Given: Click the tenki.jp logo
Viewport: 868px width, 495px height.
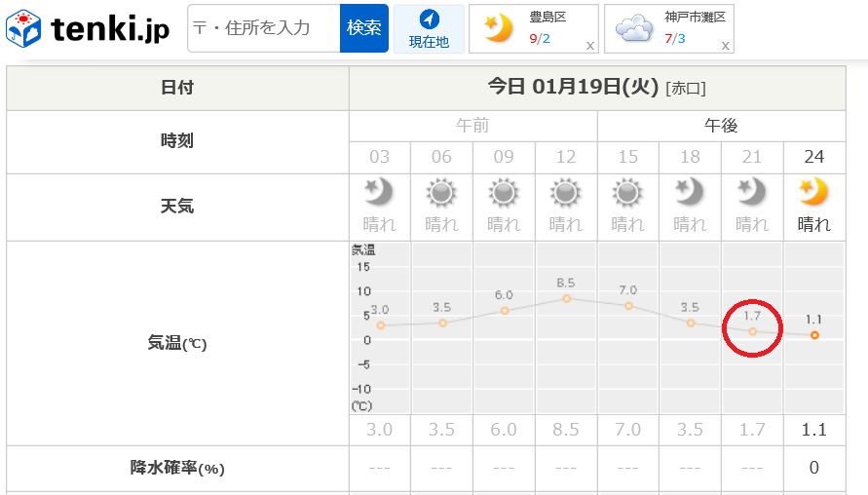Looking at the screenshot, I should coord(88,28).
